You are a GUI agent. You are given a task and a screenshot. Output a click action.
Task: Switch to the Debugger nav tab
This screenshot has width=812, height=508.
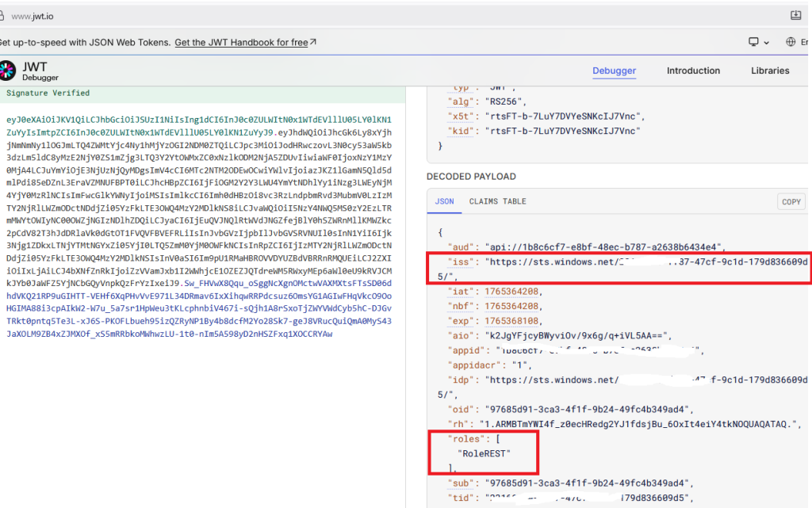614,71
